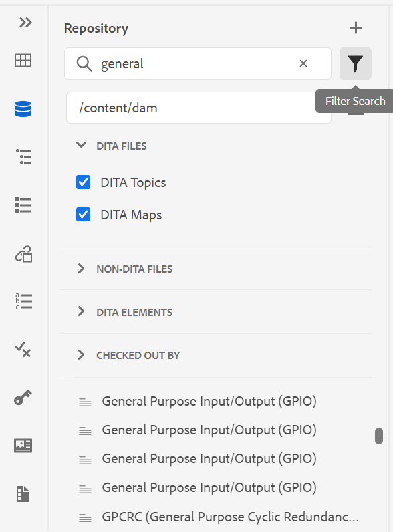The height and width of the screenshot is (532, 393).
Task: Open the Glossary abc-list icon
Action: tap(23, 301)
